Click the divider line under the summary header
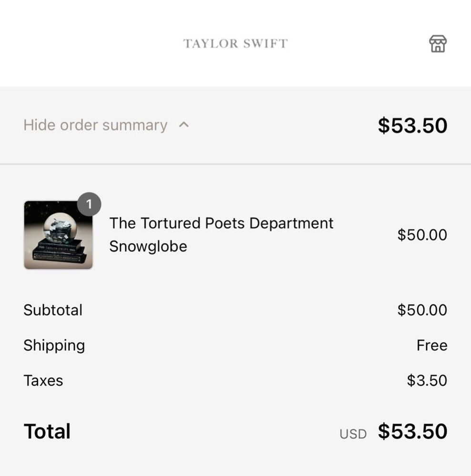The width and height of the screenshot is (471, 476). tap(235, 164)
